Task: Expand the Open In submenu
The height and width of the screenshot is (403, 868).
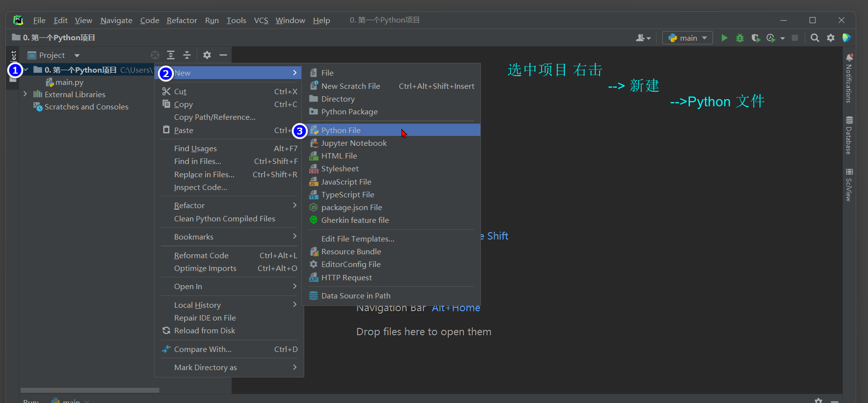Action: 229,286
